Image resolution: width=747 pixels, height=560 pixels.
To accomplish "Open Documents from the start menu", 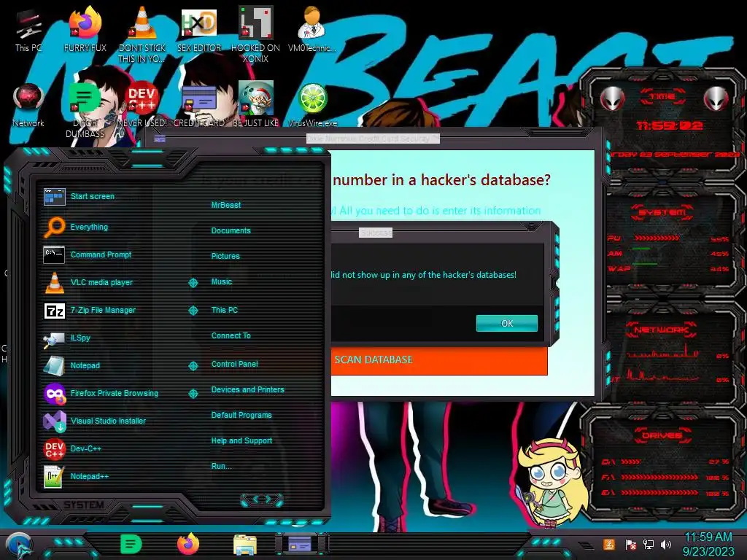I will pyautogui.click(x=231, y=230).
